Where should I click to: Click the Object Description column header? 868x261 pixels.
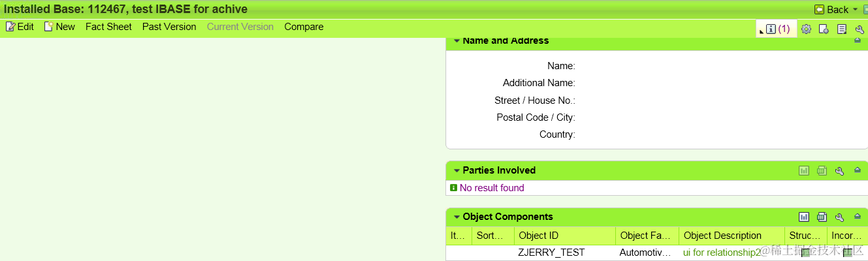pos(732,236)
